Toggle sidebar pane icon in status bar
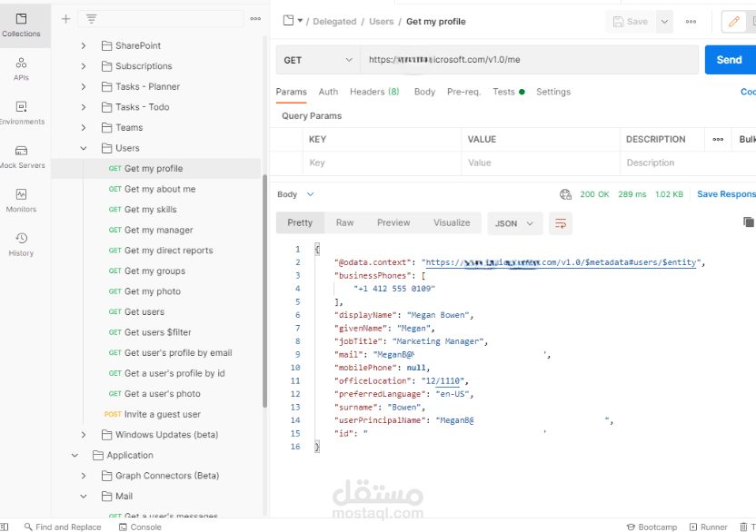Viewport: 756px width, 532px height. click(x=4, y=527)
